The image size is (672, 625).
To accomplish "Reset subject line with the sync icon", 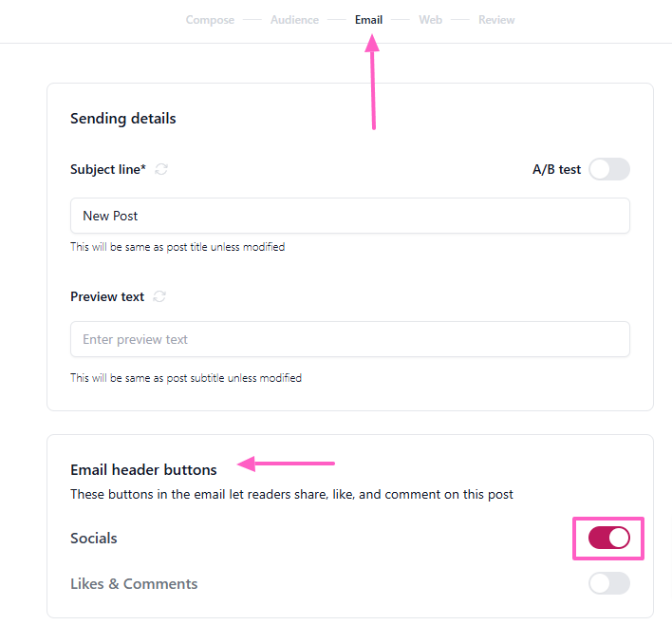I will [x=162, y=169].
